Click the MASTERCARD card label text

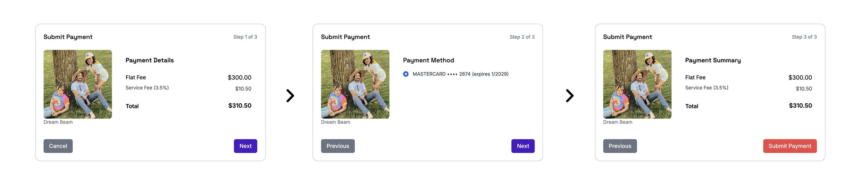[460, 74]
